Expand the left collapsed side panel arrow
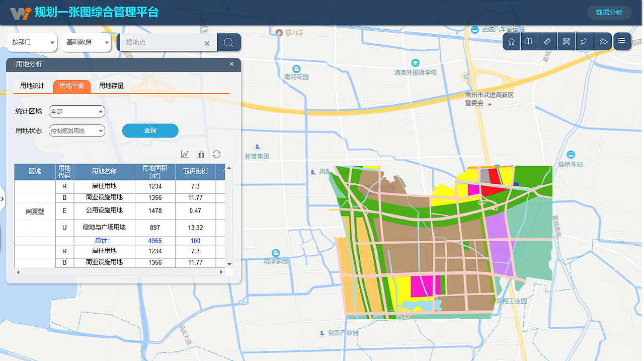The width and height of the screenshot is (644, 361). coord(2,199)
